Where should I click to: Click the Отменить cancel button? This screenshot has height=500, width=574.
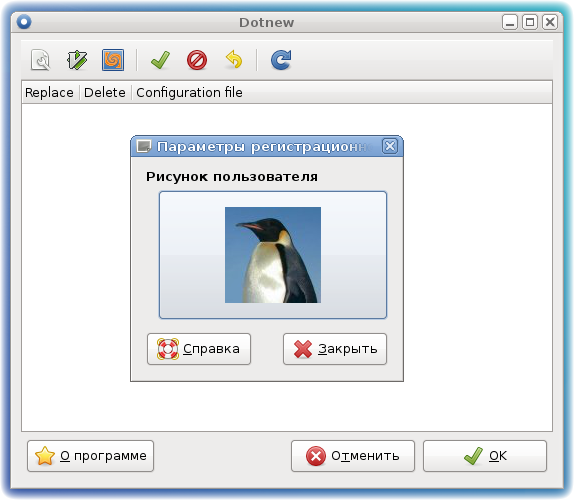(353, 456)
